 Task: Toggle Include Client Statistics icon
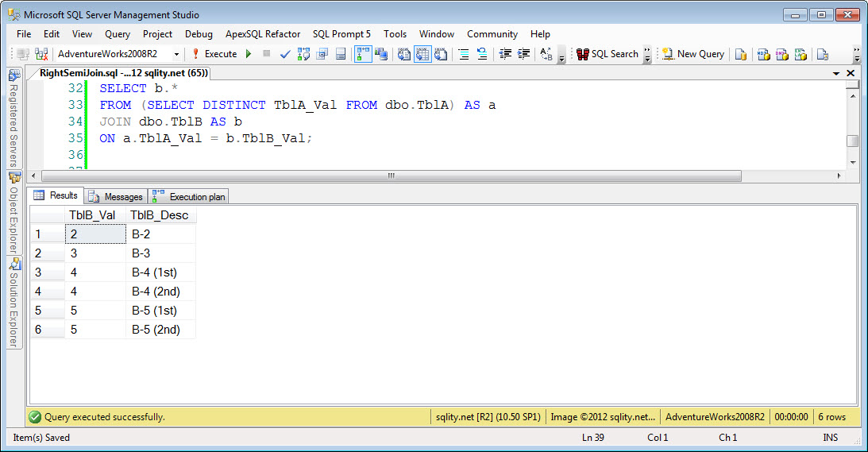[x=381, y=54]
